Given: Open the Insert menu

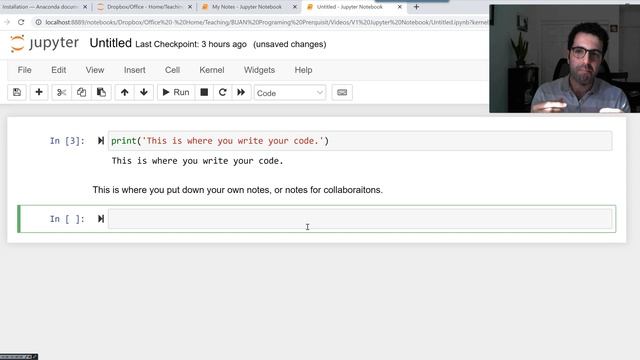Looking at the screenshot, I should [135, 70].
